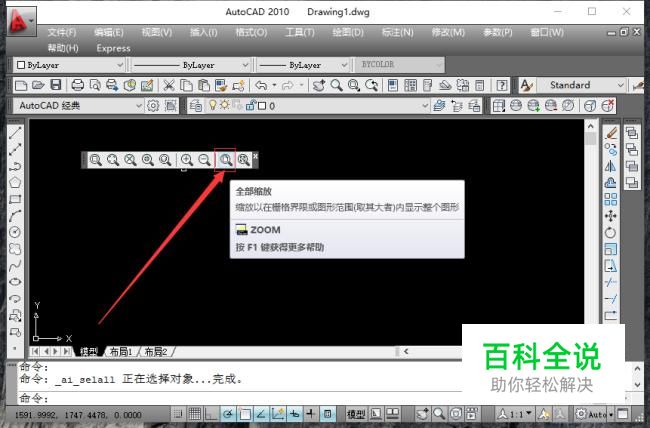
Task: Click the Rotate tool in modify toolbar
Action: coord(611,232)
